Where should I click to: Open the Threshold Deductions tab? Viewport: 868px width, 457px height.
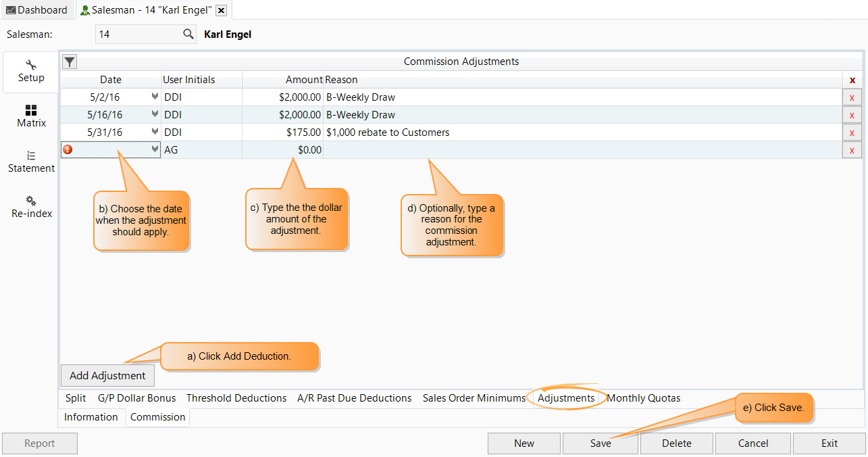coord(236,398)
